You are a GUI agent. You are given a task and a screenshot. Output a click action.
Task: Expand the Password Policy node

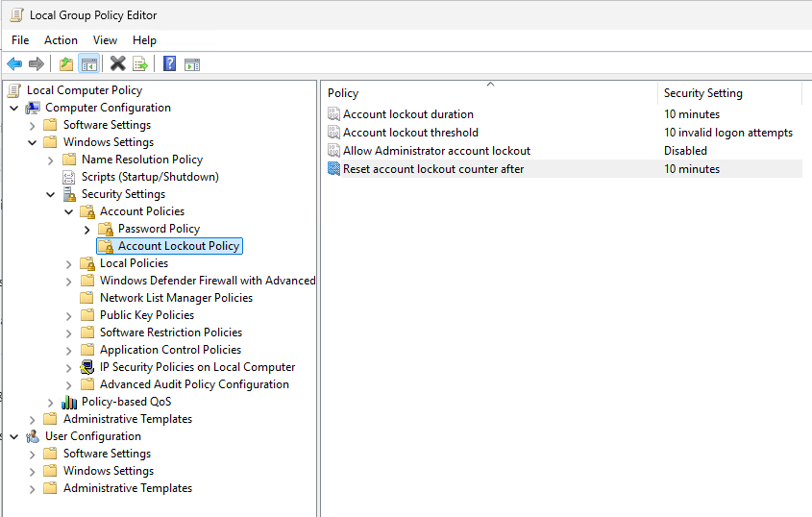[87, 230]
